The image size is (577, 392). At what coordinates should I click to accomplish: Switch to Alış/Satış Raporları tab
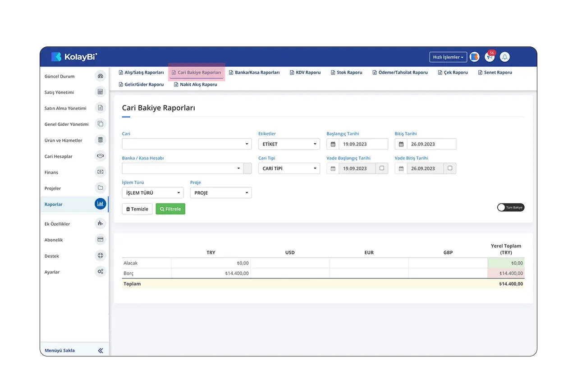pyautogui.click(x=141, y=73)
